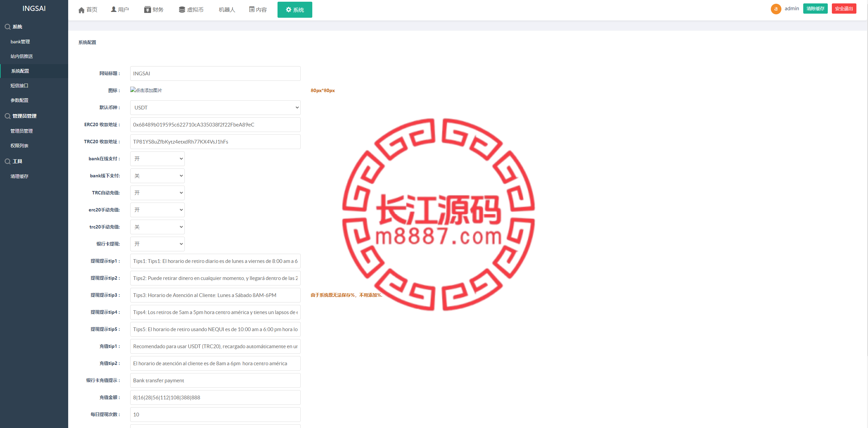Toggle 银行卡提现 setting off
Screen dimensions: 868x428
pos(157,243)
